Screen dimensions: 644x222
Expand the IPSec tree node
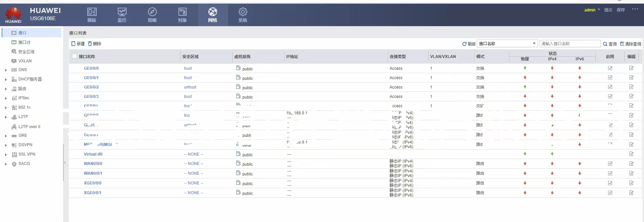tap(6, 98)
